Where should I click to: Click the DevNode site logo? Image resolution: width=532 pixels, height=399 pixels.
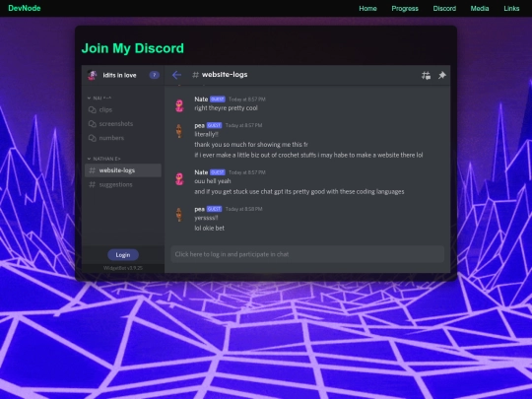coord(25,8)
